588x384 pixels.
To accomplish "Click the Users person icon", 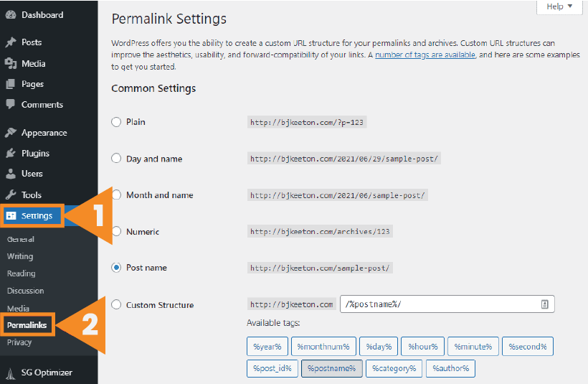I will pyautogui.click(x=11, y=174).
